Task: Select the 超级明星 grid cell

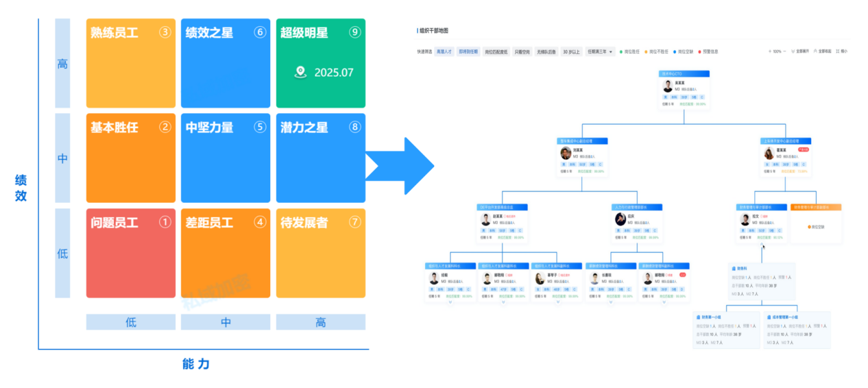Action: click(x=320, y=63)
